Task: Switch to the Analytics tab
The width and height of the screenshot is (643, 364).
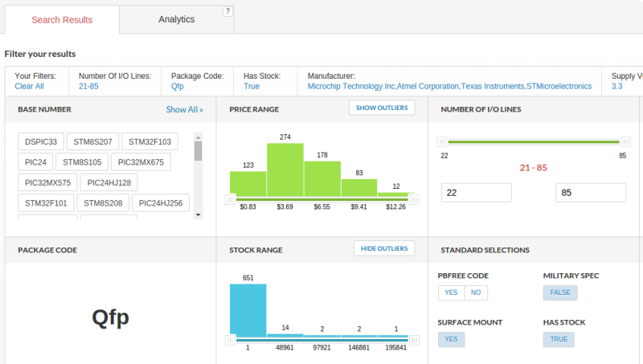Action: pyautogui.click(x=176, y=19)
